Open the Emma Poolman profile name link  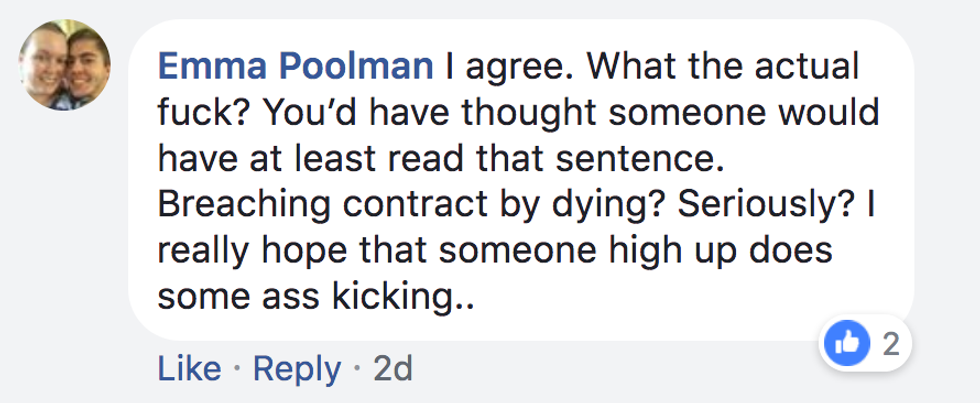pyautogui.click(x=296, y=68)
